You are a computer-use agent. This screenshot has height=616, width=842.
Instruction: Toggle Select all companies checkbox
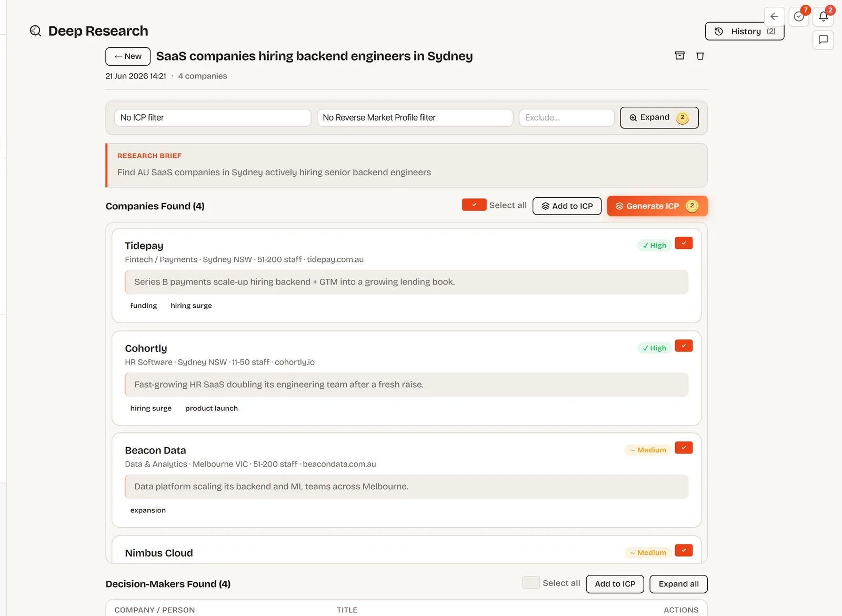coord(474,205)
